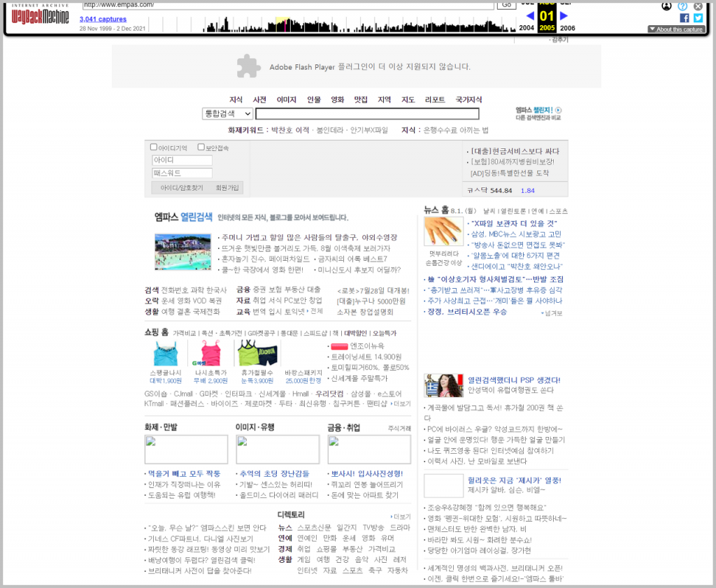The image size is (716, 588).
Task: Open the 은행수수료 아끼는 법 link
Action: coord(456,130)
